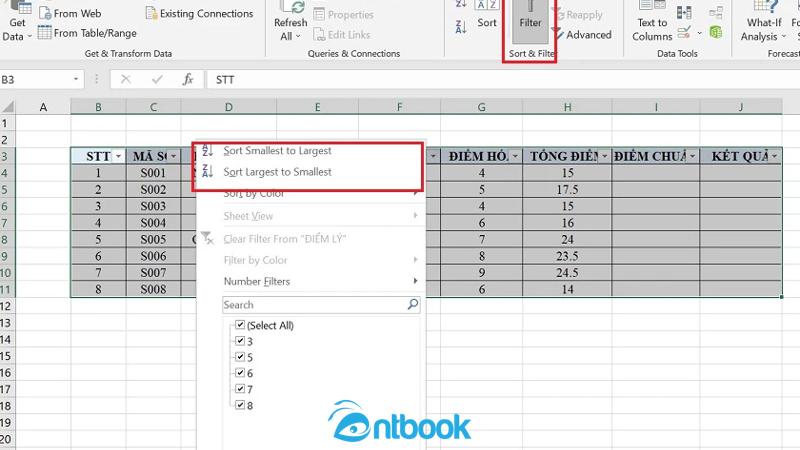
Task: Uncheck value 5 in filter list
Action: tap(240, 357)
